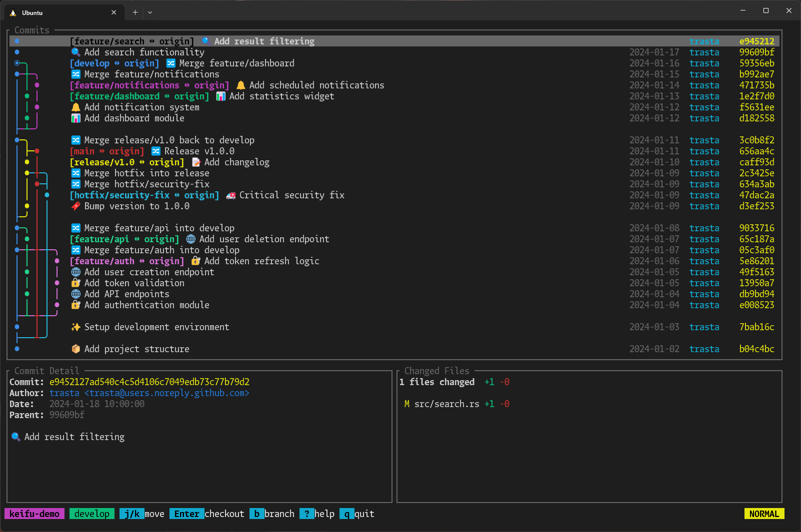Click 'q quit' in the status bar
Screen dimensions: 801x532
356,514
